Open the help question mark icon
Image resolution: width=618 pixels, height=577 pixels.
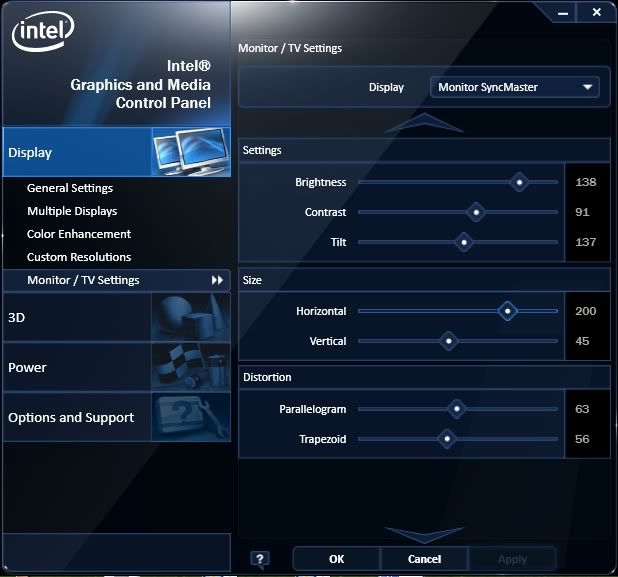pyautogui.click(x=260, y=559)
